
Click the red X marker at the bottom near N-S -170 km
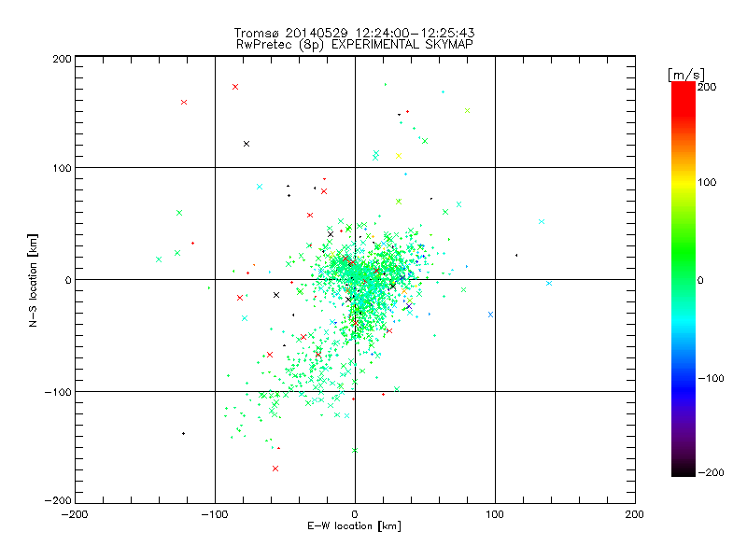click(x=275, y=469)
